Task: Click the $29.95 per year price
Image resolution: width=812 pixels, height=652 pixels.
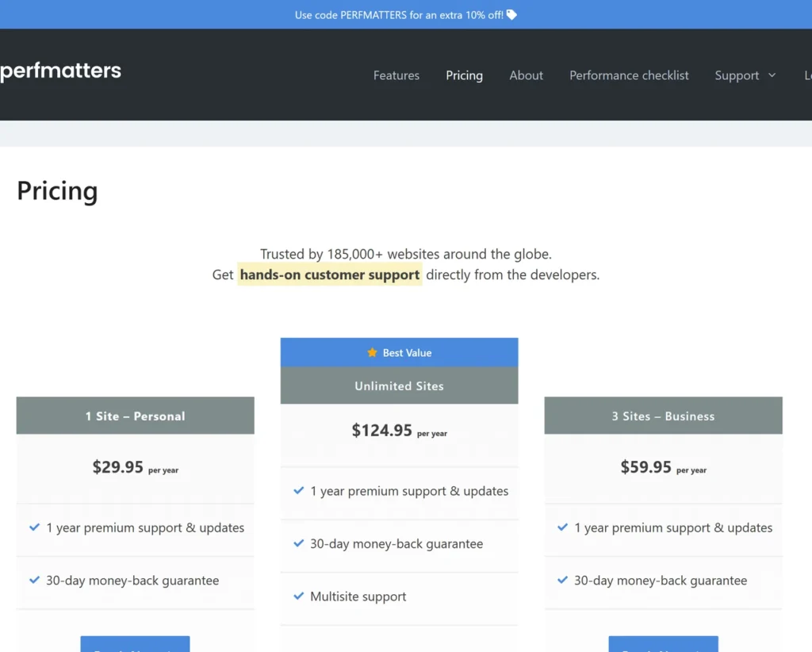Action: [135, 467]
